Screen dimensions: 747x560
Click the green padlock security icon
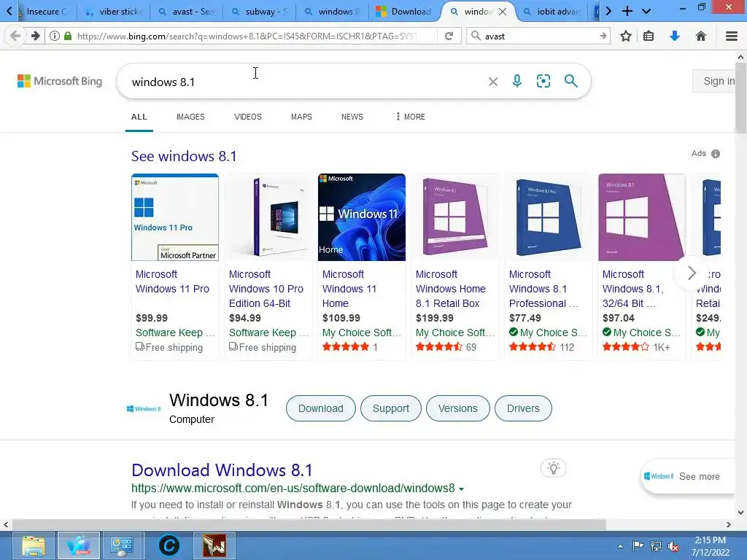[x=68, y=36]
